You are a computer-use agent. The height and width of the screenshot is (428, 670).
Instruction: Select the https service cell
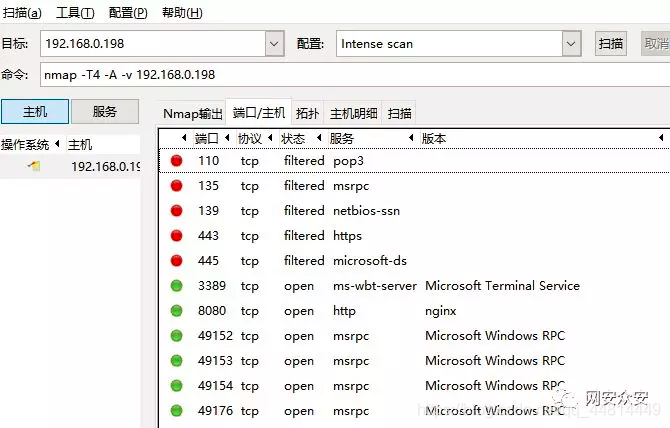(347, 236)
